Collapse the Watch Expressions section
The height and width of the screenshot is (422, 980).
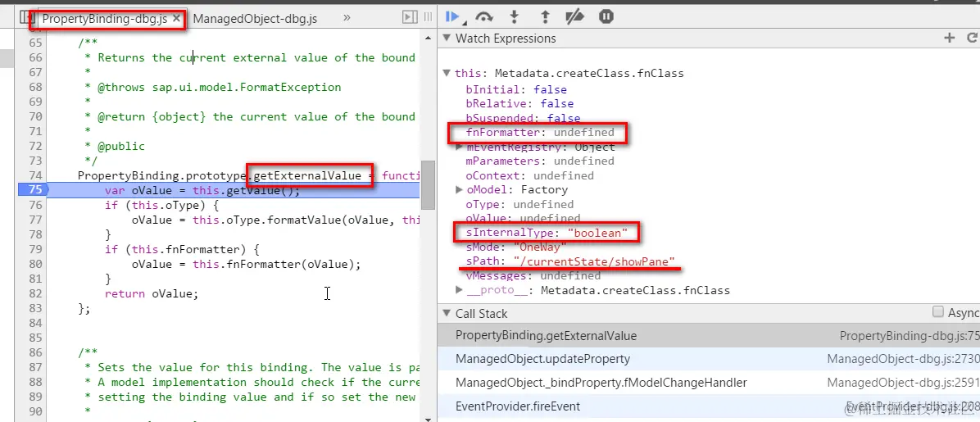point(447,39)
